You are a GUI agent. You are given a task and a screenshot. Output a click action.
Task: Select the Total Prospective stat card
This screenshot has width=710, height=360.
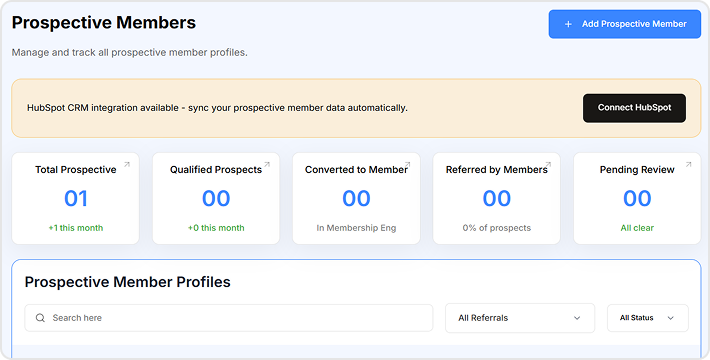coord(76,198)
